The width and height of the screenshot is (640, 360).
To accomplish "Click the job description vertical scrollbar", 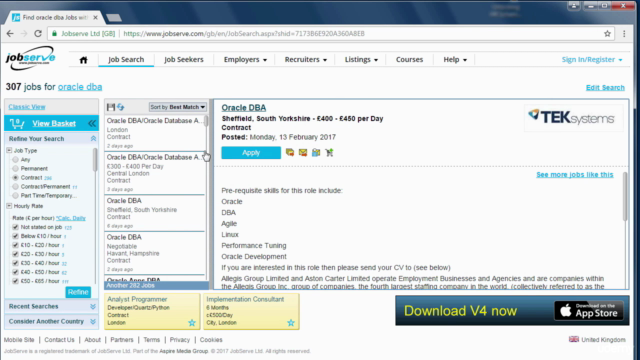I will (x=624, y=197).
